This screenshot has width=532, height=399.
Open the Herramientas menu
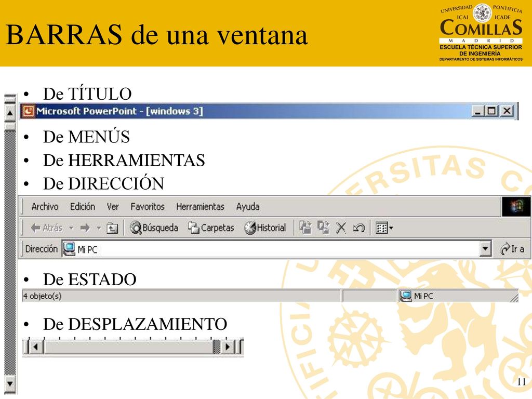pyautogui.click(x=200, y=207)
